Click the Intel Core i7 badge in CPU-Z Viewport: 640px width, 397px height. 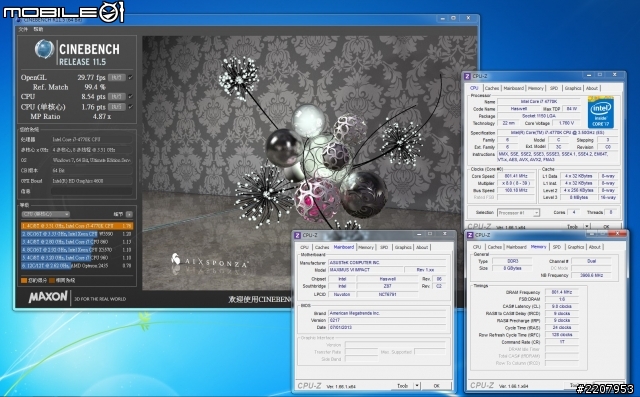coord(601,112)
